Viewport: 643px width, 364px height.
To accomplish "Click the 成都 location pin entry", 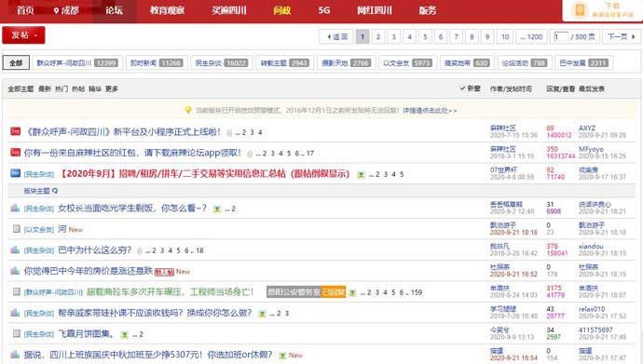I will (x=66, y=10).
